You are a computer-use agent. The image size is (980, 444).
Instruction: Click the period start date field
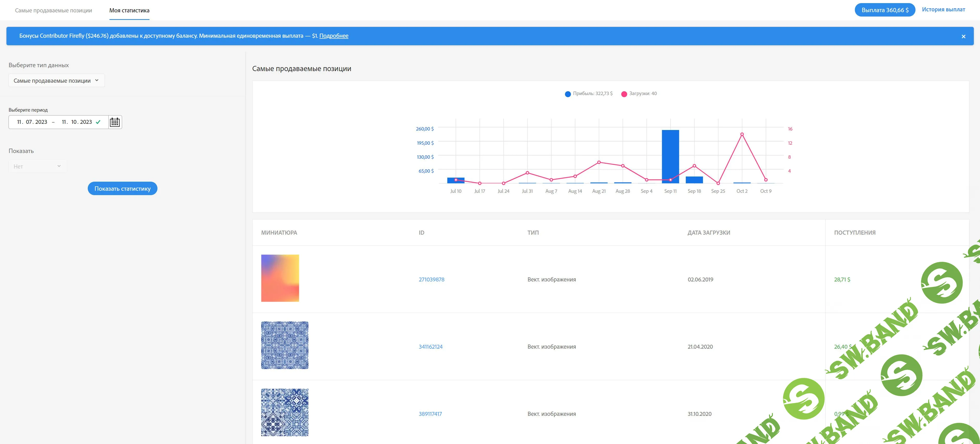click(32, 122)
